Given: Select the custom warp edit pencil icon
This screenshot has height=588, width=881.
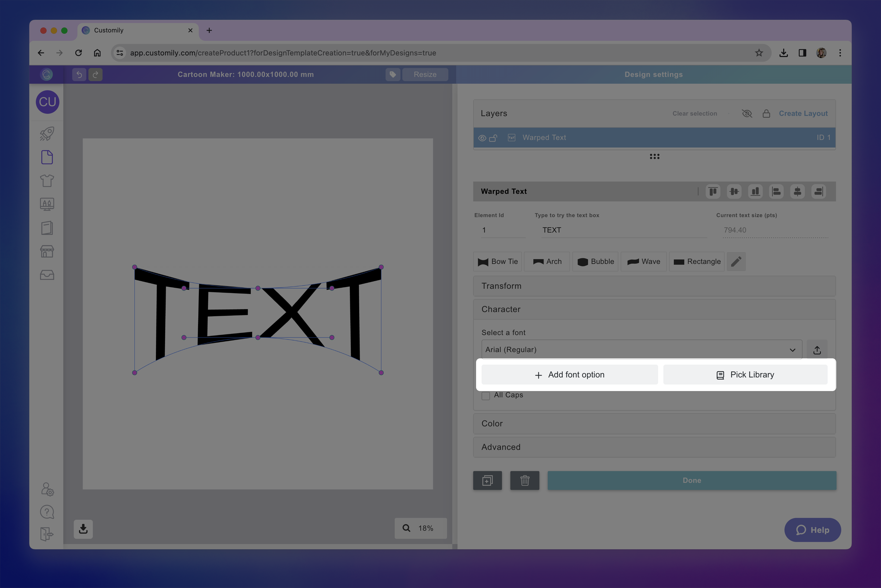Looking at the screenshot, I should point(736,261).
